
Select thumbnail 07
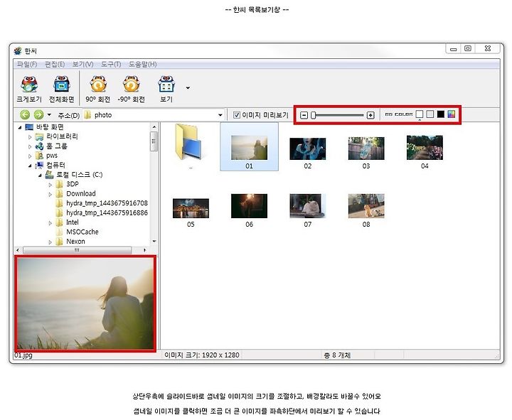(308, 206)
